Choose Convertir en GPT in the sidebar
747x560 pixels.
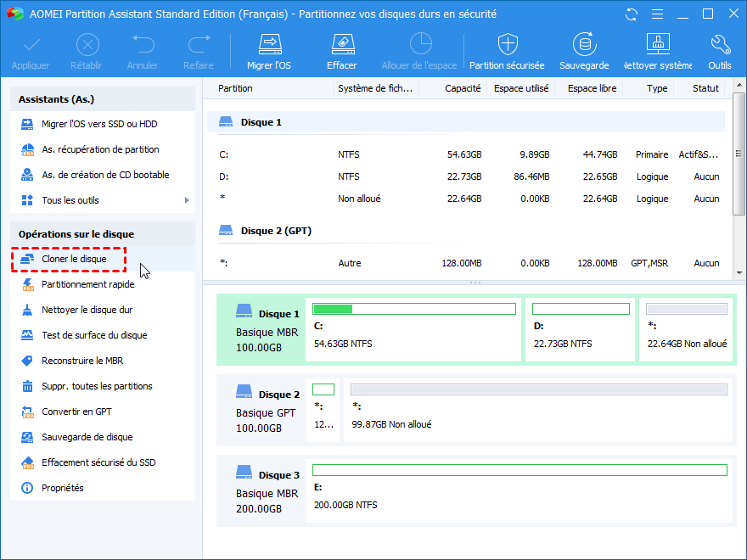point(76,412)
